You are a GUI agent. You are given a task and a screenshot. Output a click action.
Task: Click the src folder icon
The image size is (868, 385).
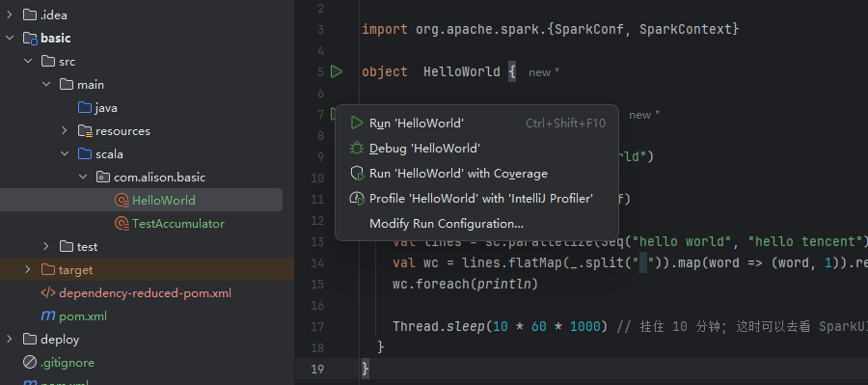[48, 61]
